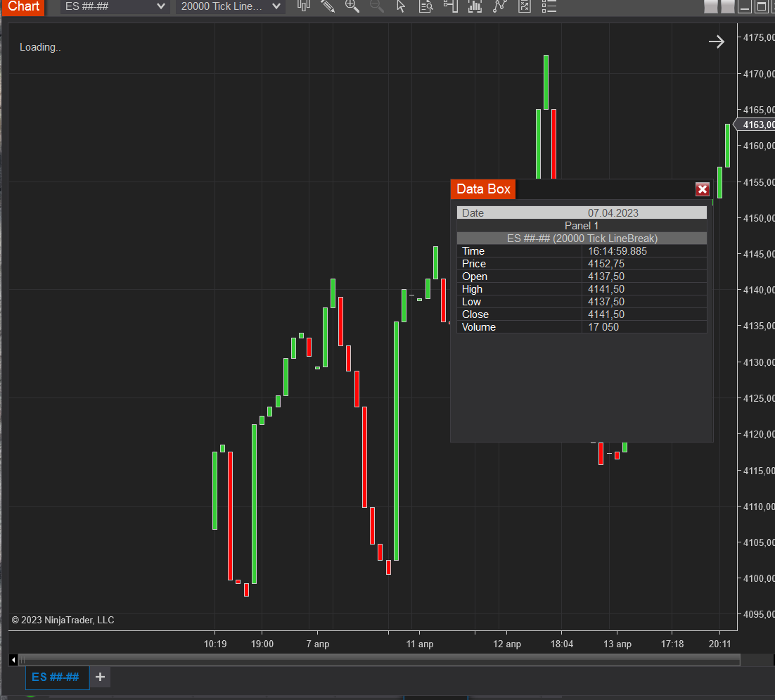Open the Chart Trader icon

tap(450, 6)
